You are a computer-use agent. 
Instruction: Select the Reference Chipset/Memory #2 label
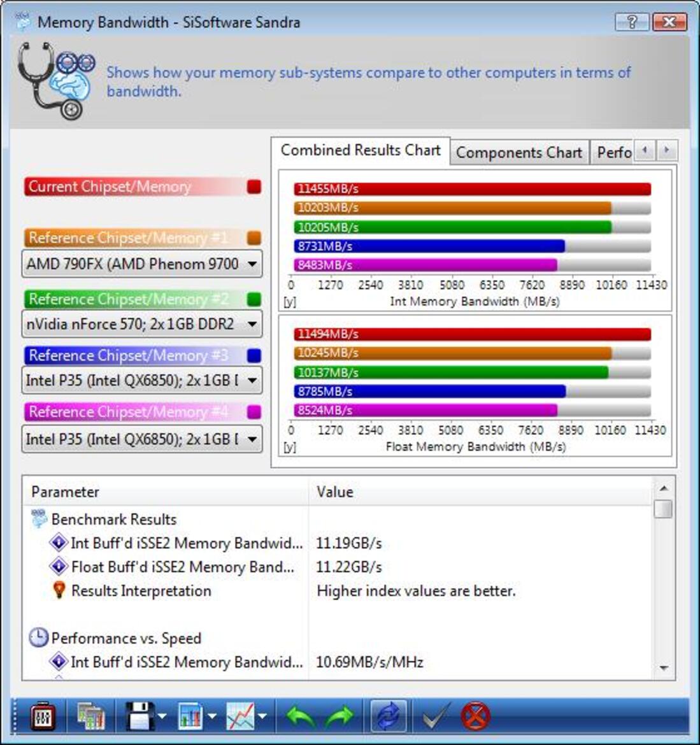(x=128, y=299)
